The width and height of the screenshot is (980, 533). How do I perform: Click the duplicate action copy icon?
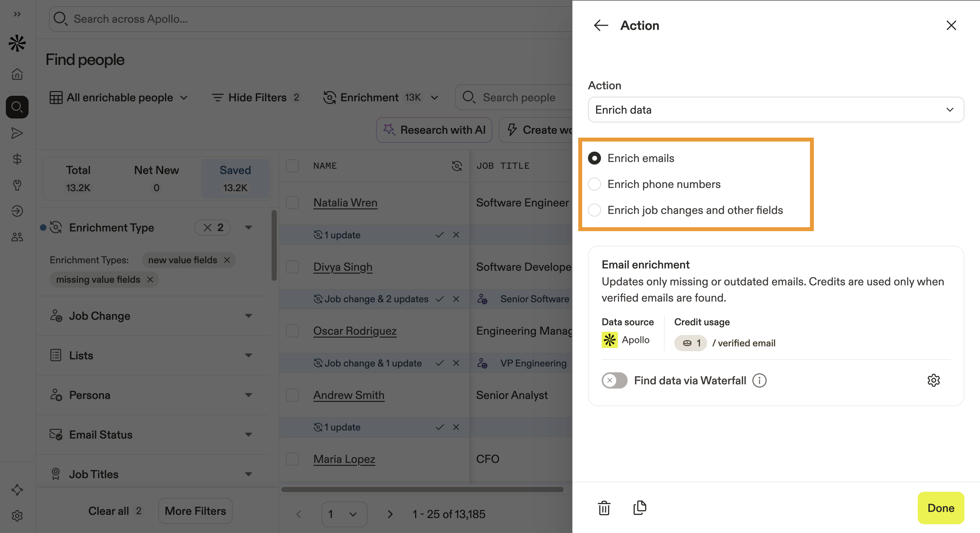(640, 507)
